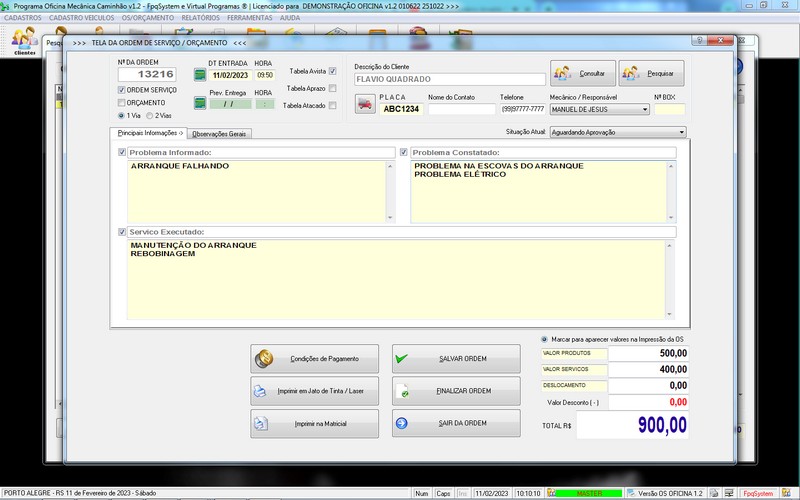Screen dimensions: 800x500
Task: Click Imprimir na Matricial button
Action: (x=314, y=423)
